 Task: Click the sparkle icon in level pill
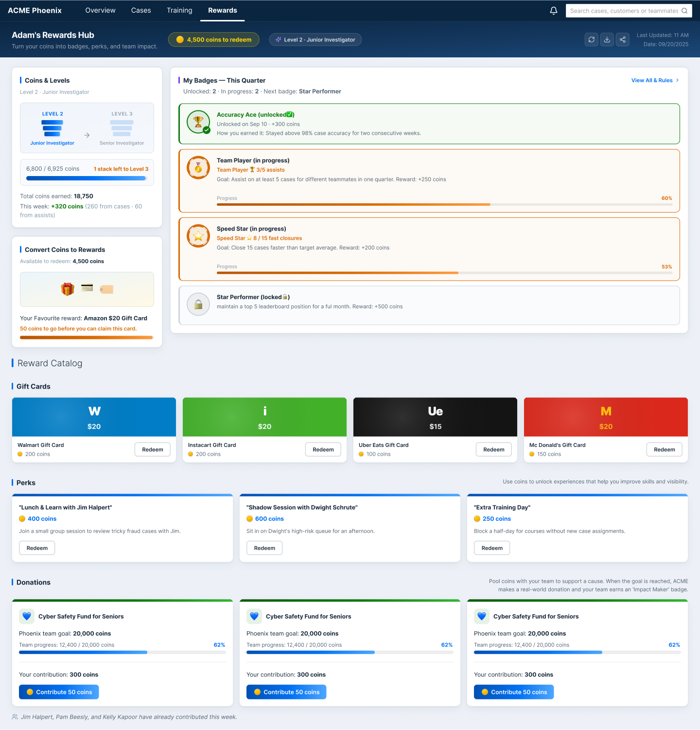coord(279,40)
